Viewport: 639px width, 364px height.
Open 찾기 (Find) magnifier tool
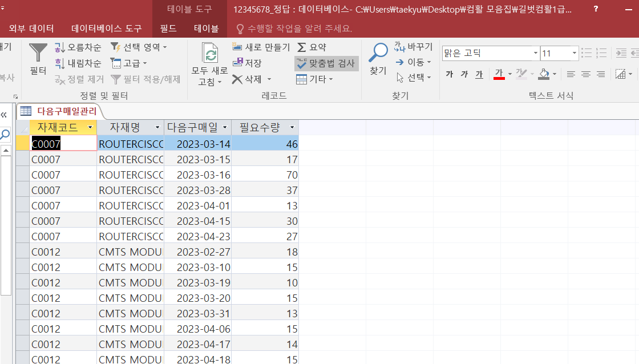[x=378, y=59]
